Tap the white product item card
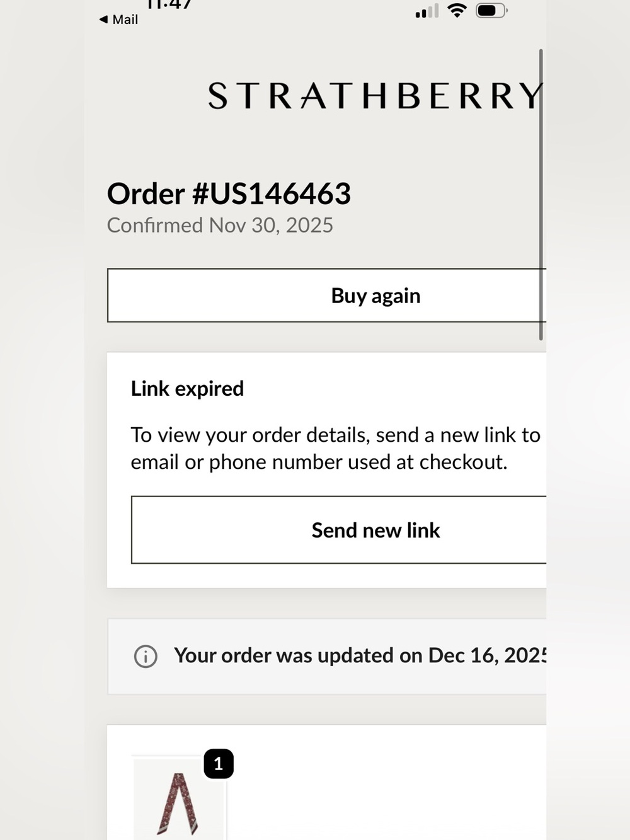630x840 pixels. 326,782
